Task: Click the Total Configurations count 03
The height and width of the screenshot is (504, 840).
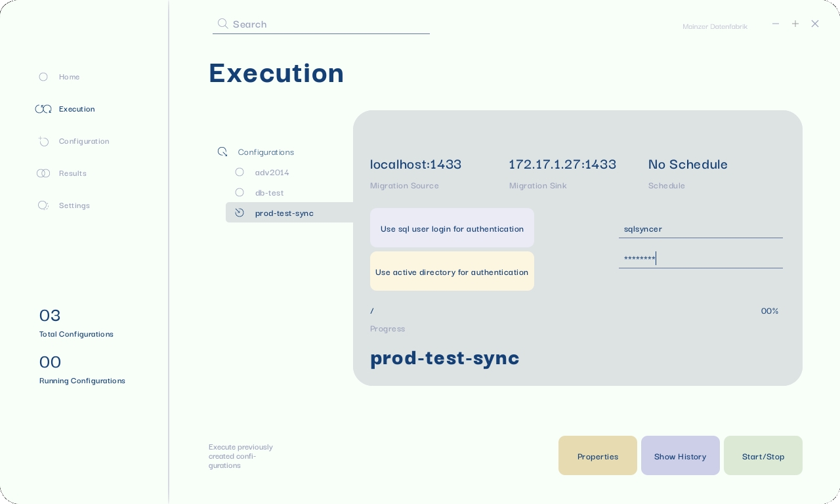Action: point(50,316)
